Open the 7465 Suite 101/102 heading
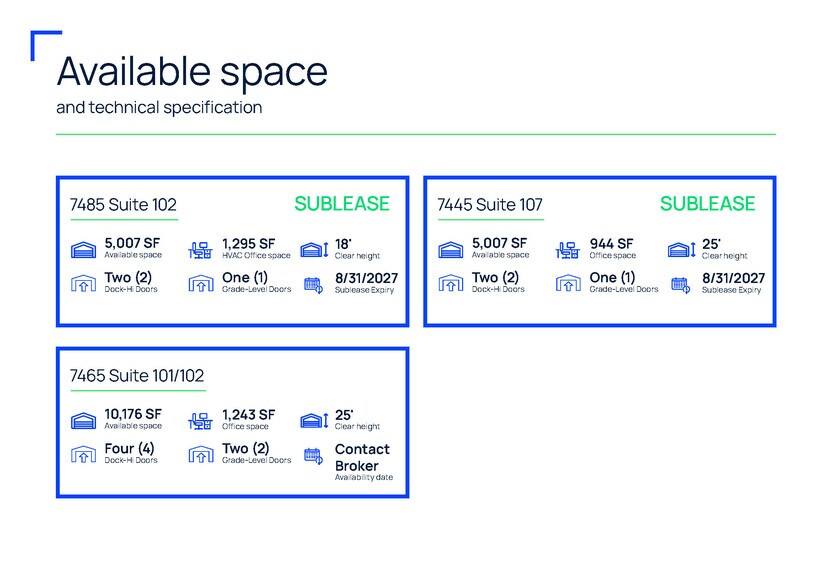Image resolution: width=832 pixels, height=588 pixels. [x=137, y=376]
